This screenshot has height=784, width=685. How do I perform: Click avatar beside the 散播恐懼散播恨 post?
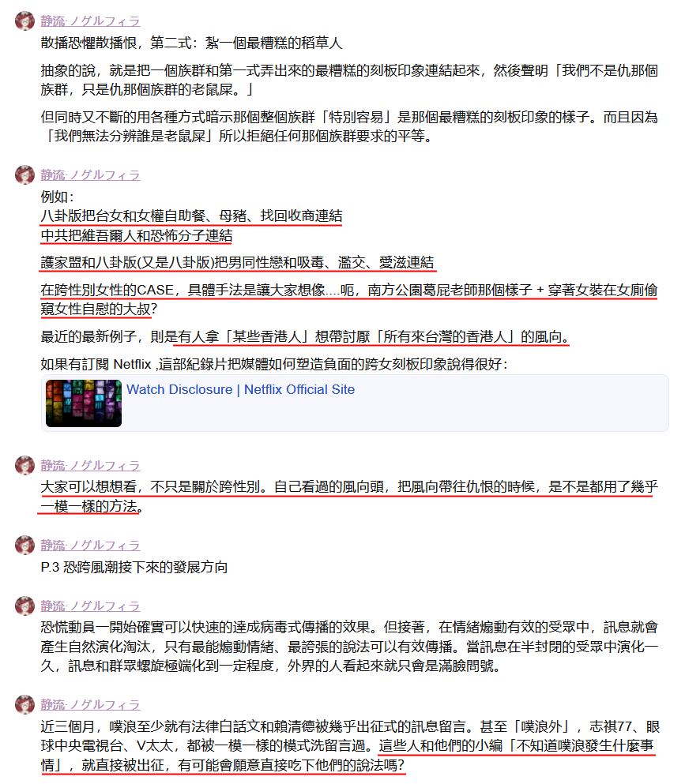pos(24,21)
